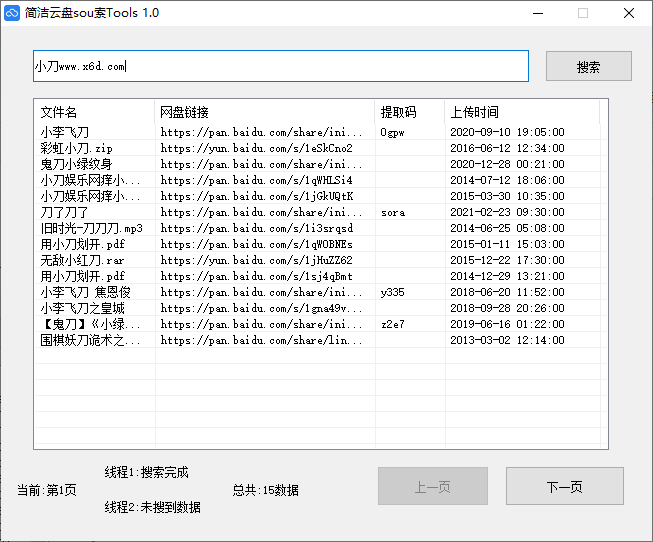Screen dimensions: 653x542
Task: Click the link for 彩虹小刀.zip
Action: pyautogui.click(x=256, y=148)
